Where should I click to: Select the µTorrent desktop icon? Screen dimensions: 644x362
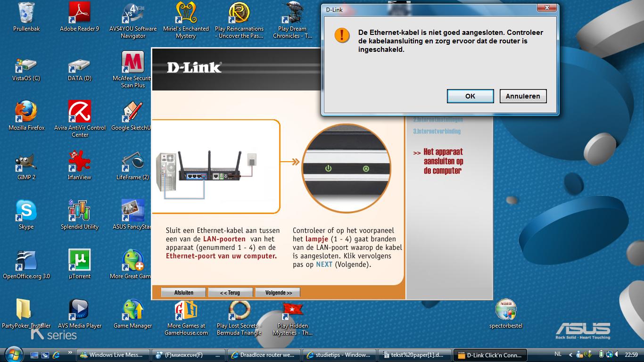[80, 265]
